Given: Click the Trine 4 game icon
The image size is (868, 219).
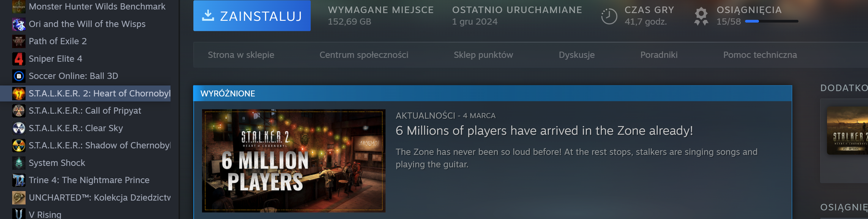Looking at the screenshot, I should coord(18,180).
